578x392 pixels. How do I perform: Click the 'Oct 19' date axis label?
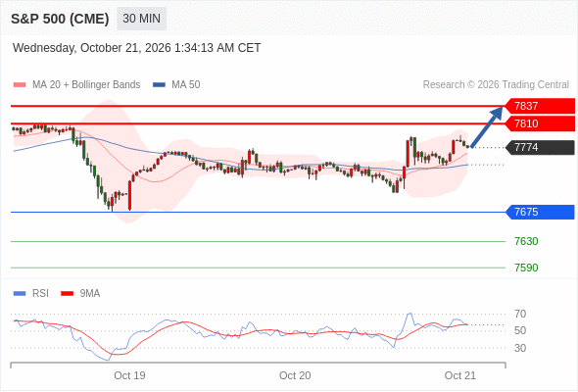(129, 375)
